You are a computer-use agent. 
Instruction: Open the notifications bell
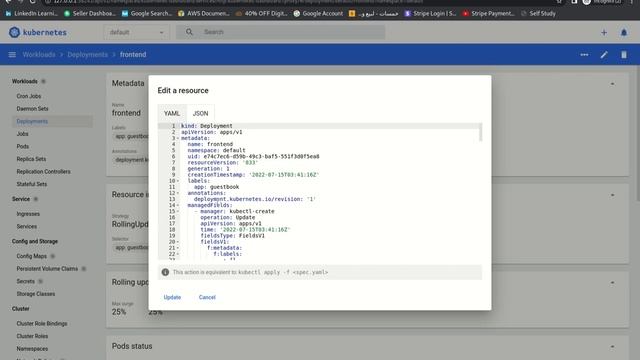point(624,32)
